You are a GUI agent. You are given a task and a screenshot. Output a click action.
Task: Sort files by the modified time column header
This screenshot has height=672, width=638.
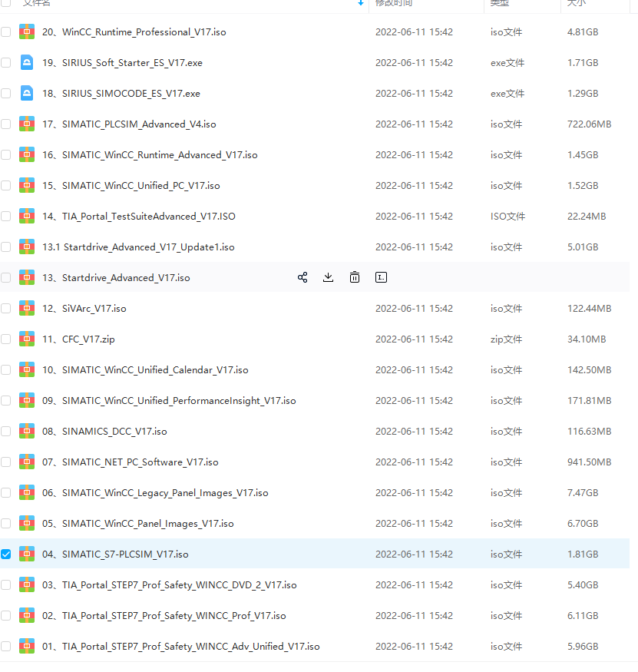click(x=393, y=3)
